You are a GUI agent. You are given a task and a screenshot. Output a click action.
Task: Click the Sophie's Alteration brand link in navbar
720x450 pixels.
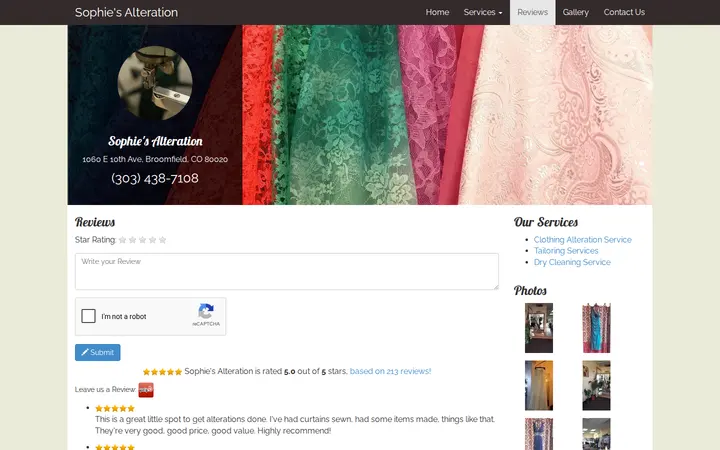pos(126,12)
